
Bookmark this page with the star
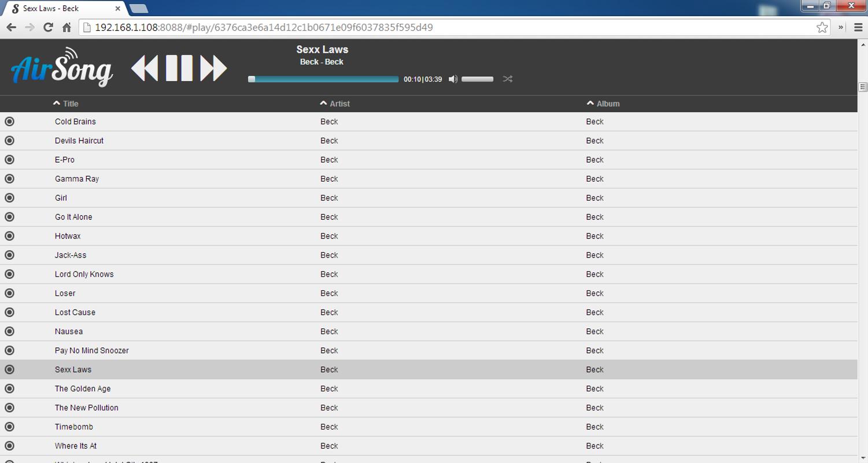tap(822, 27)
